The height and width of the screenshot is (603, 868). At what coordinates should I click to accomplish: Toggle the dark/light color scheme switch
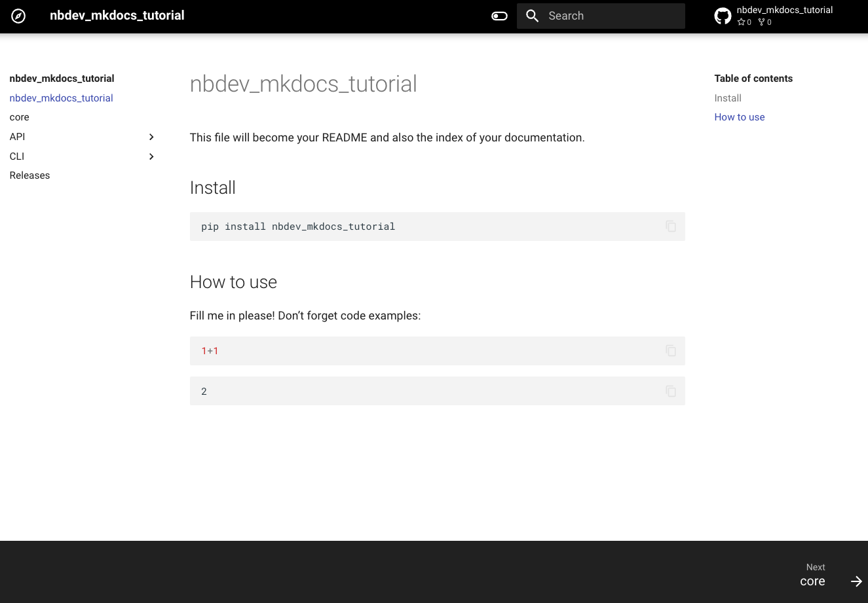499,16
